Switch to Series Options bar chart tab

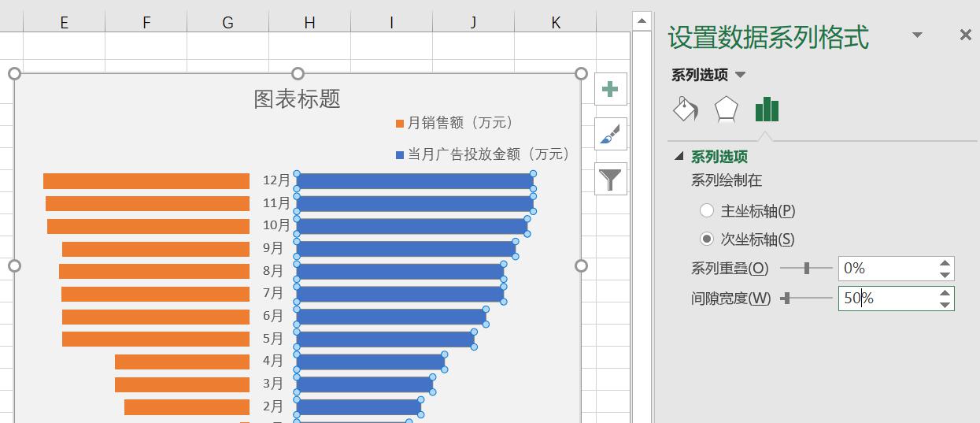pyautogui.click(x=767, y=109)
